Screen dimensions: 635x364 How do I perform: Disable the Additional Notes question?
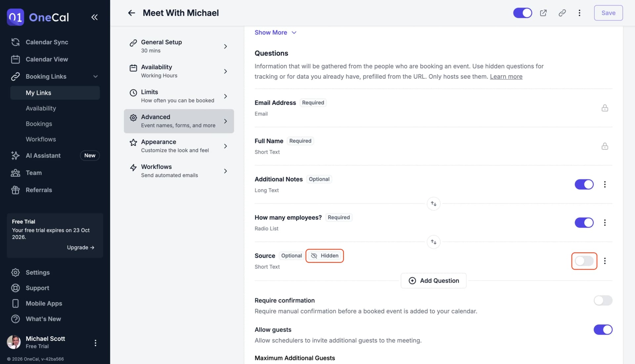click(584, 184)
